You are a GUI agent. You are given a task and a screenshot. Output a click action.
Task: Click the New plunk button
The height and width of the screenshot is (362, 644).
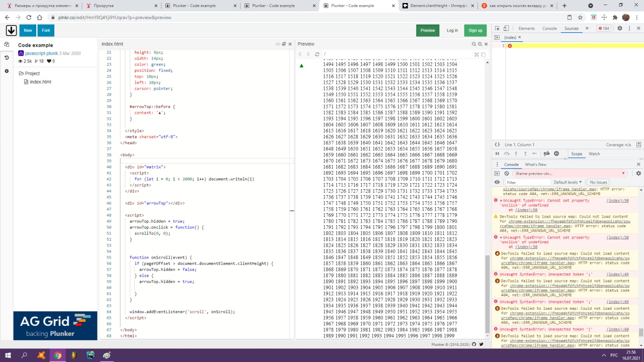[x=28, y=30]
